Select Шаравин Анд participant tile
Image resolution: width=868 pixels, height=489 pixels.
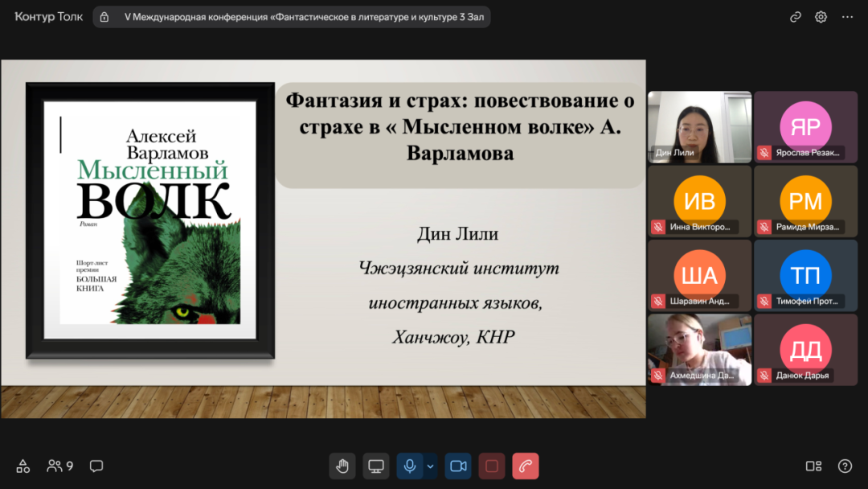pyautogui.click(x=700, y=276)
